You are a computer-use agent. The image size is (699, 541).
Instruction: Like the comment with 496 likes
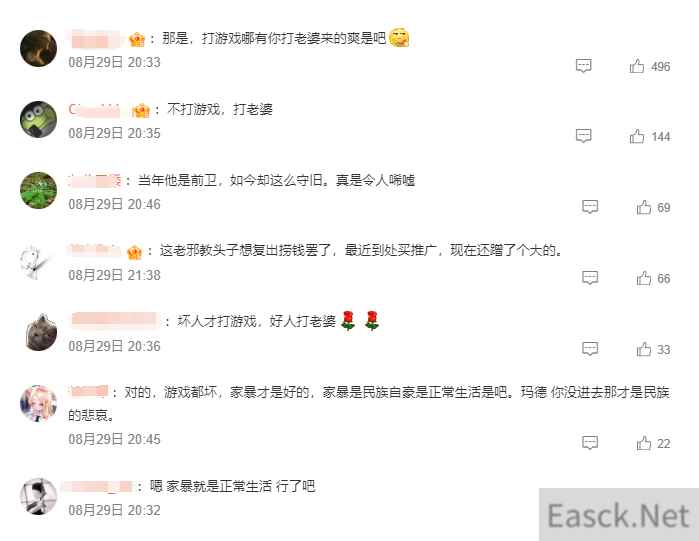tap(637, 66)
